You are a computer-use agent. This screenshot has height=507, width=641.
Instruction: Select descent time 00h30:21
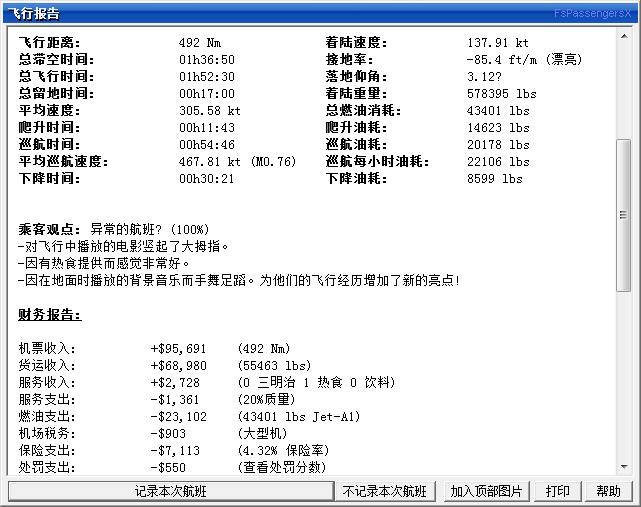click(x=207, y=179)
